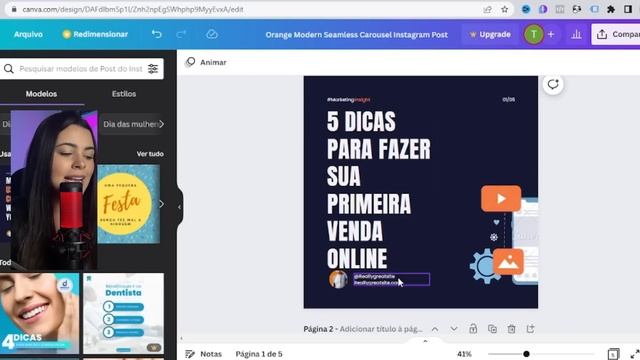Click the Compartilhar share button
The image size is (640, 360).
pos(616,34)
